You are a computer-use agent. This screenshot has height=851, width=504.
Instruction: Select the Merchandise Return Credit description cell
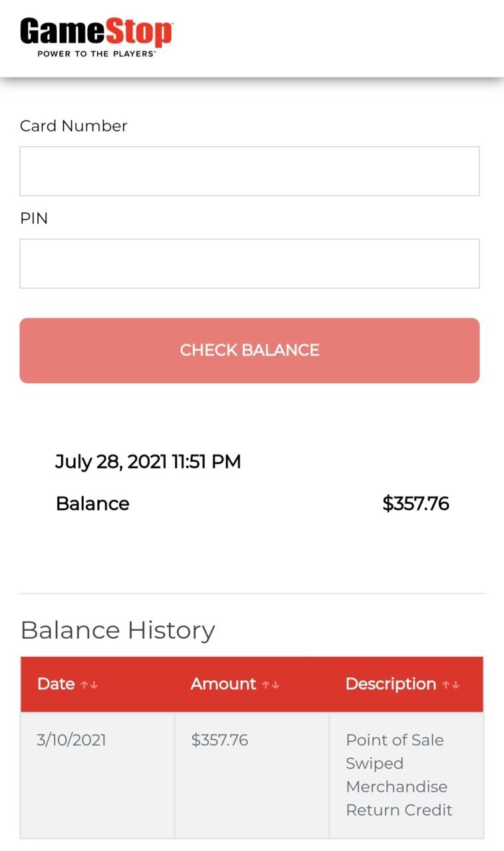pos(406,775)
